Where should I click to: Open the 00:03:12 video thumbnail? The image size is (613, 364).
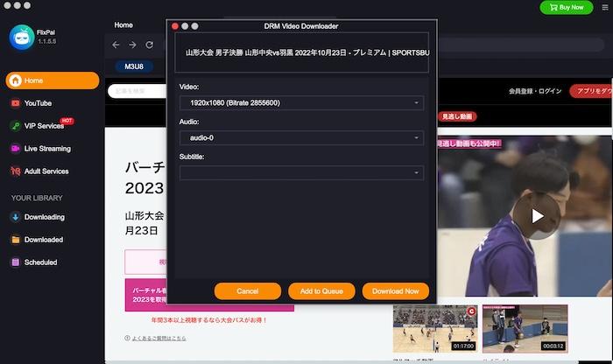[525, 328]
